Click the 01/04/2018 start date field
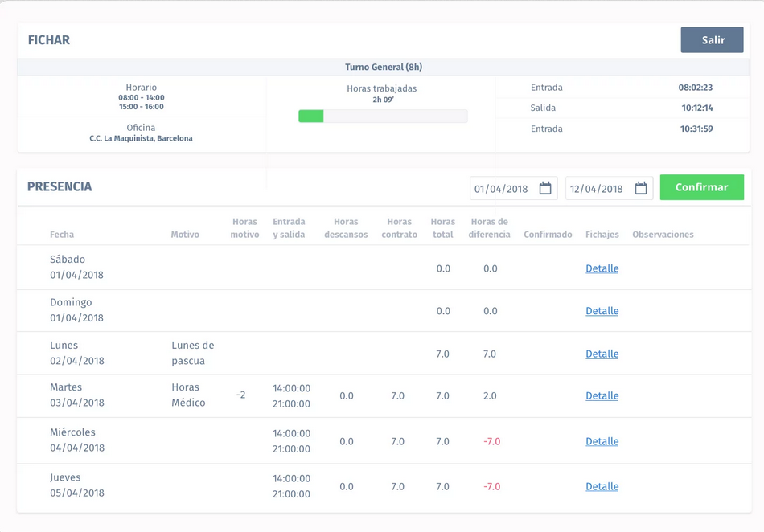Screen dimensions: 764x532 pyautogui.click(x=502, y=189)
